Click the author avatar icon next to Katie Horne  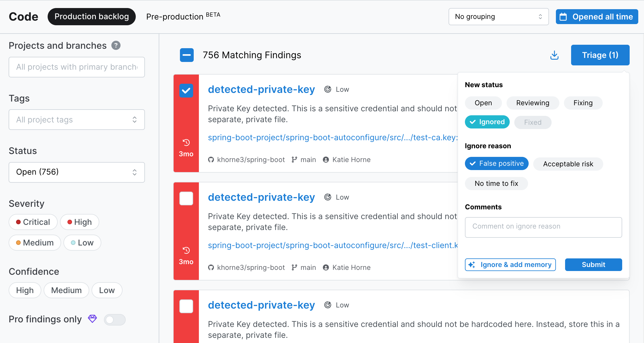pyautogui.click(x=325, y=159)
